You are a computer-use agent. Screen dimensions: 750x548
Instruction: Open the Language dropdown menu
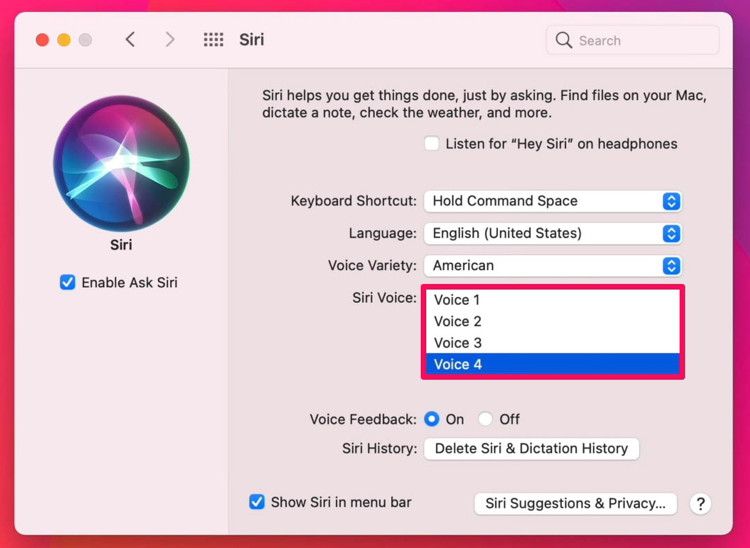(x=553, y=233)
